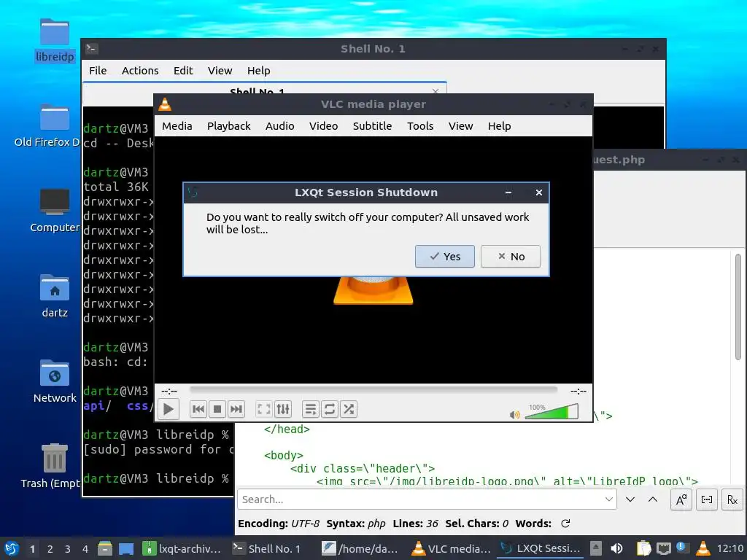Mute VLC using speaker icon

514,415
